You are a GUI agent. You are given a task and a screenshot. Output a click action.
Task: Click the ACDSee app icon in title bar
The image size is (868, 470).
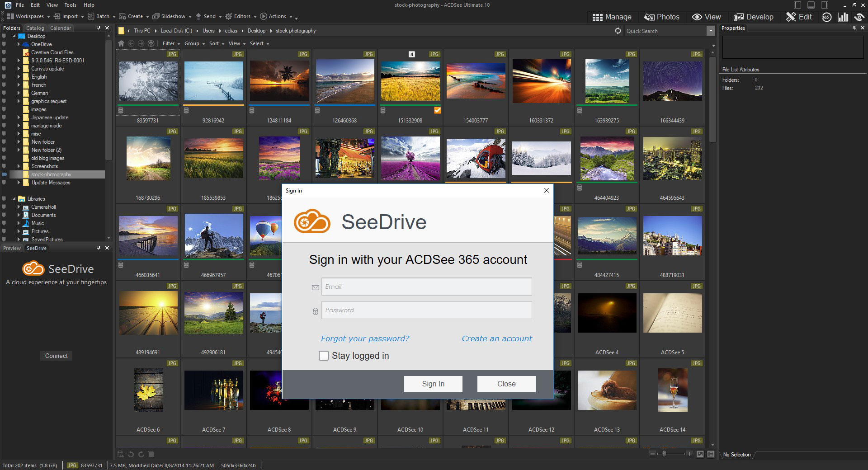tap(8, 5)
